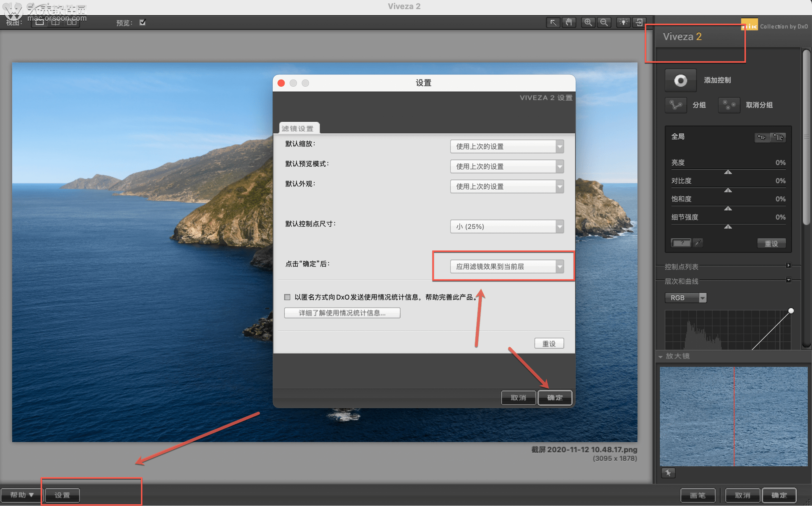
Task: Open the 点击确定后 dropdown
Action: (x=507, y=267)
